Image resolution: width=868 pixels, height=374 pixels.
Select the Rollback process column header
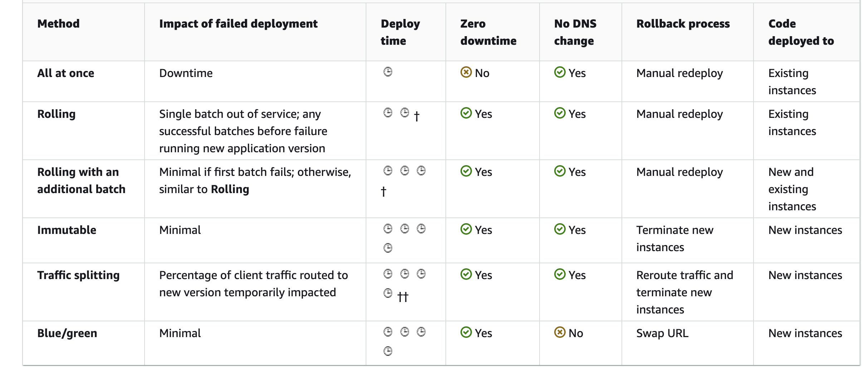683,24
